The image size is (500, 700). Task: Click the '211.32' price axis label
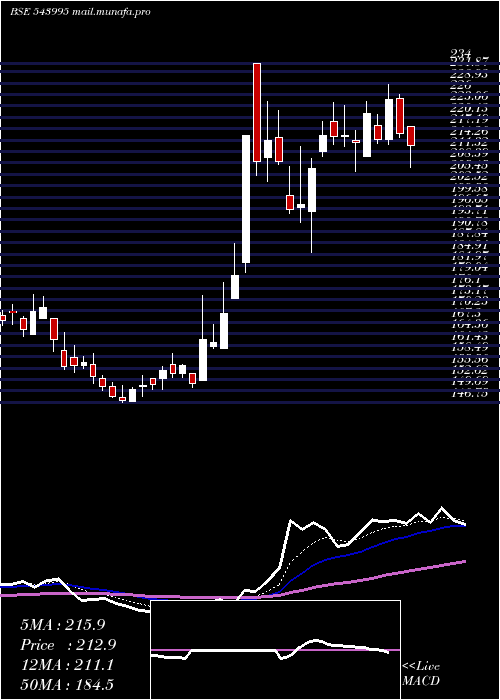coord(471,144)
